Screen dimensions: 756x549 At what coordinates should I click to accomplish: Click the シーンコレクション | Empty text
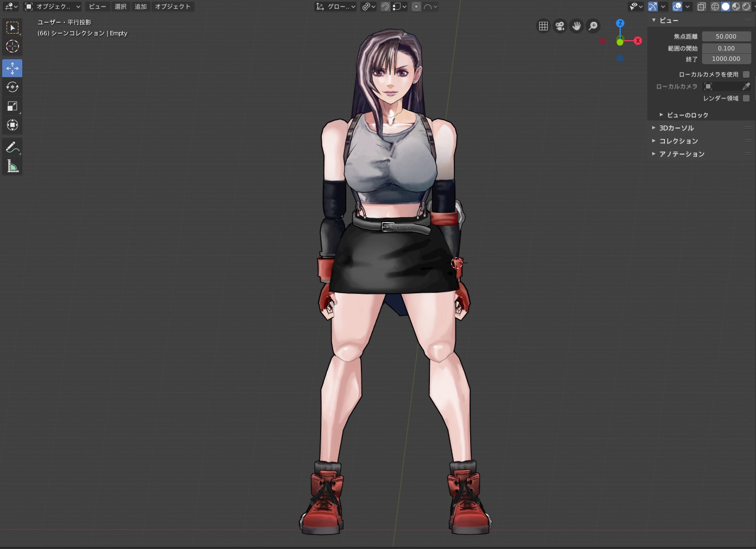coord(89,33)
